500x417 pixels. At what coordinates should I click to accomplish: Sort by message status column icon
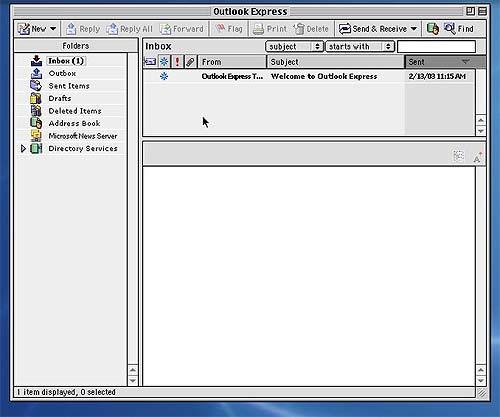point(150,62)
